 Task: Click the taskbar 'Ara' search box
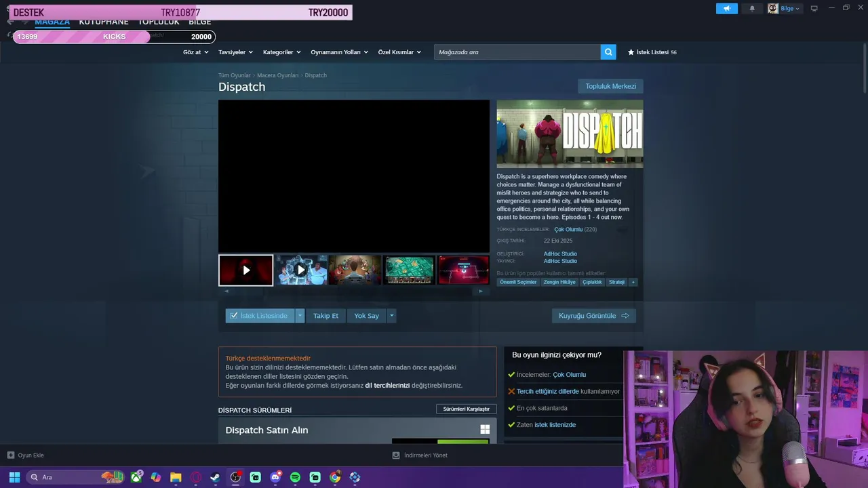75,477
